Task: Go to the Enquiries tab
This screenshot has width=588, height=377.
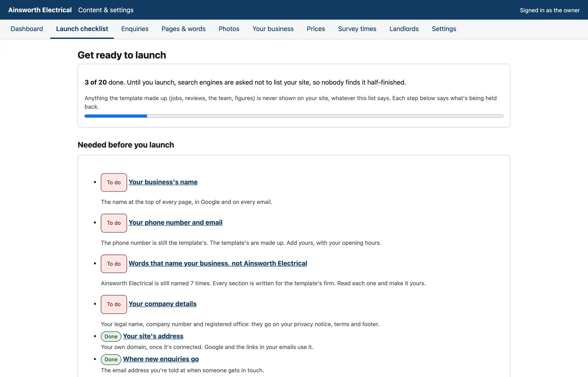Action: click(x=135, y=29)
